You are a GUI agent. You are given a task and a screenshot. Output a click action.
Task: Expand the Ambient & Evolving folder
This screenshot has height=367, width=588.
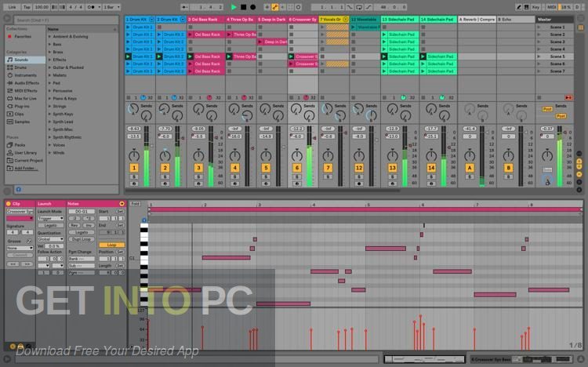coord(49,37)
